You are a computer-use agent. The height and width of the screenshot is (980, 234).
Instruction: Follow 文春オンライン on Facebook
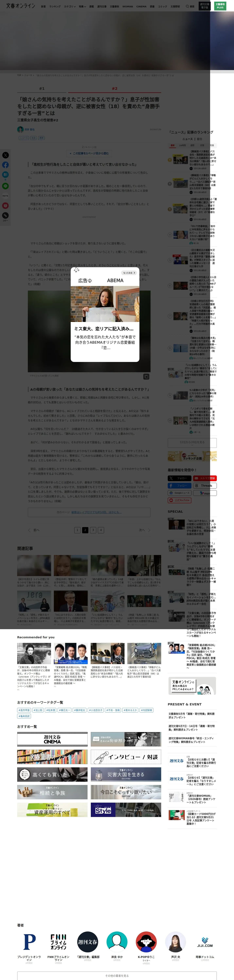click(x=180, y=486)
